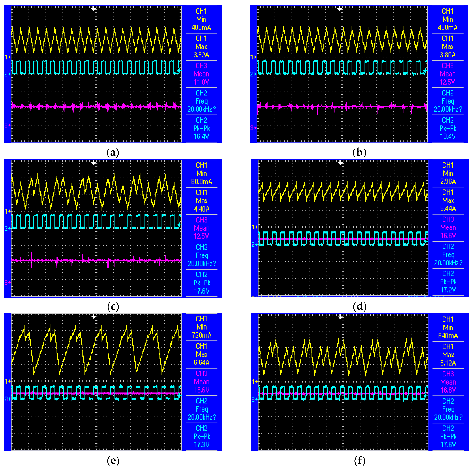Click channel 2 ground marker in scope (d)
Image resolution: width=476 pixels, height=469 pixels.
[x=254, y=245]
